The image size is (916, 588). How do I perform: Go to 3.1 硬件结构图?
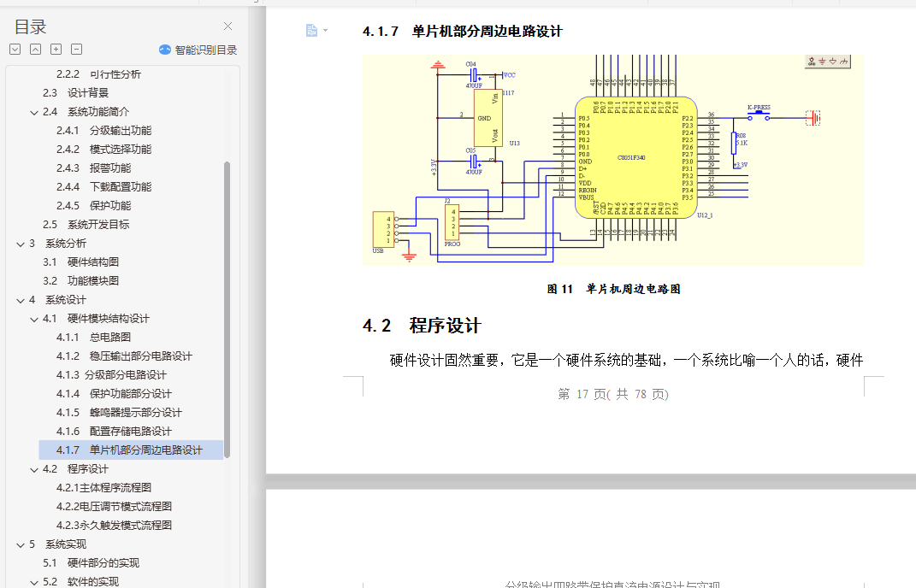[80, 262]
